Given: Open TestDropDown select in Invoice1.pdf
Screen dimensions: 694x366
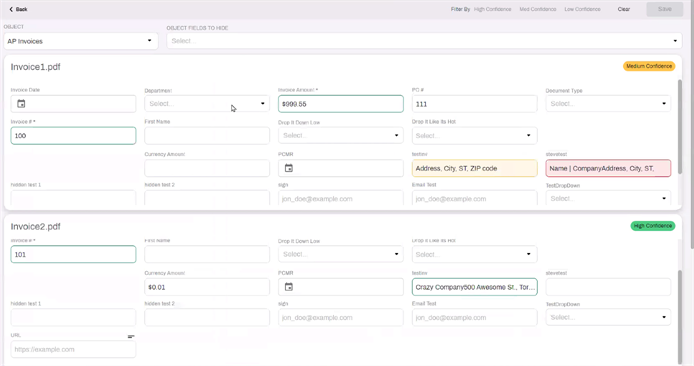Looking at the screenshot, I should point(608,198).
